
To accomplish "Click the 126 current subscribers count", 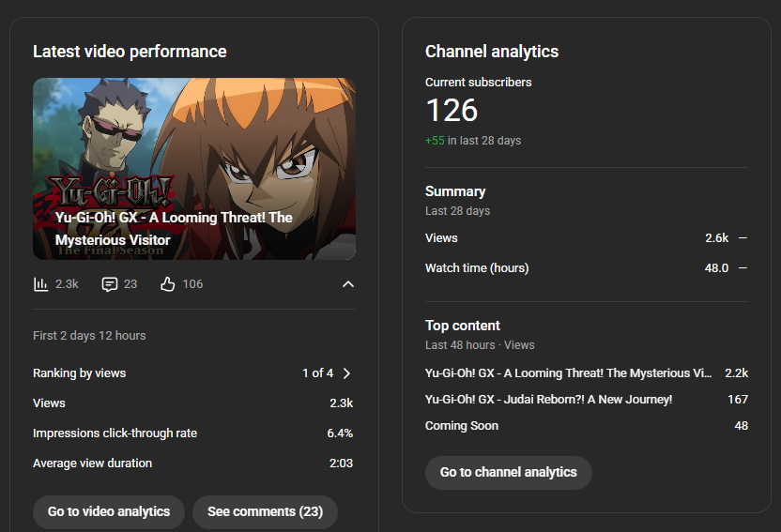I will [x=452, y=110].
